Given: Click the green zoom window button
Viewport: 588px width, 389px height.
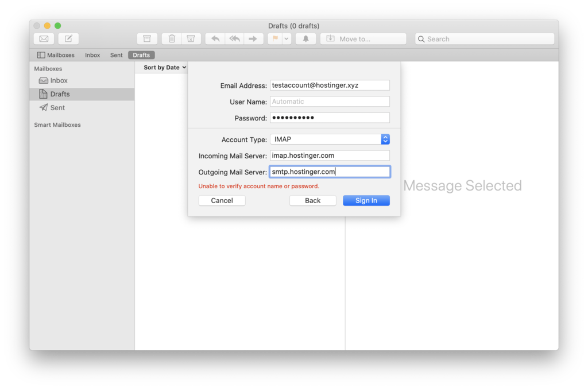Looking at the screenshot, I should pyautogui.click(x=58, y=25).
